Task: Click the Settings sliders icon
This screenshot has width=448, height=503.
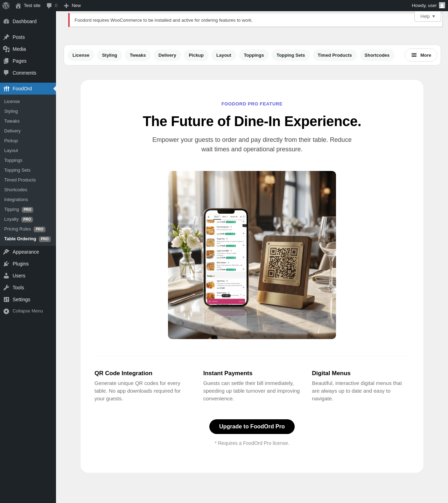Action: click(x=6, y=299)
